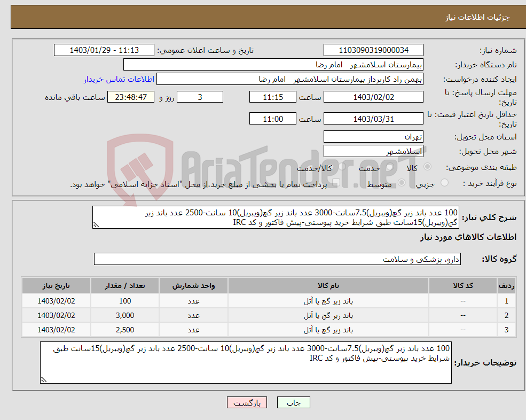This screenshot has width=526, height=420.
Task: Click item name in row 1
Action: point(328,301)
